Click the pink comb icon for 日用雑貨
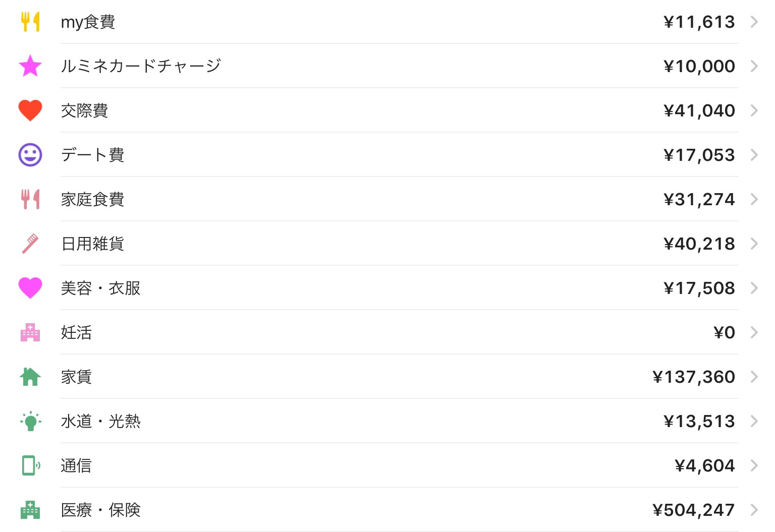 coord(30,244)
